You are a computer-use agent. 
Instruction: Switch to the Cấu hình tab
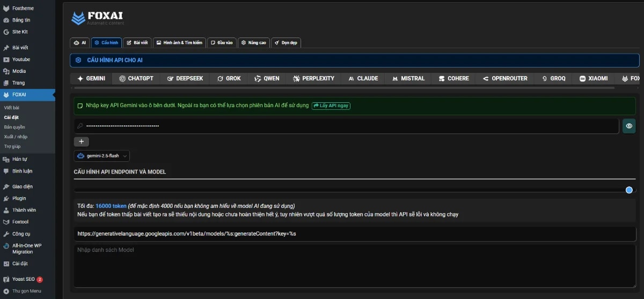pyautogui.click(x=106, y=42)
